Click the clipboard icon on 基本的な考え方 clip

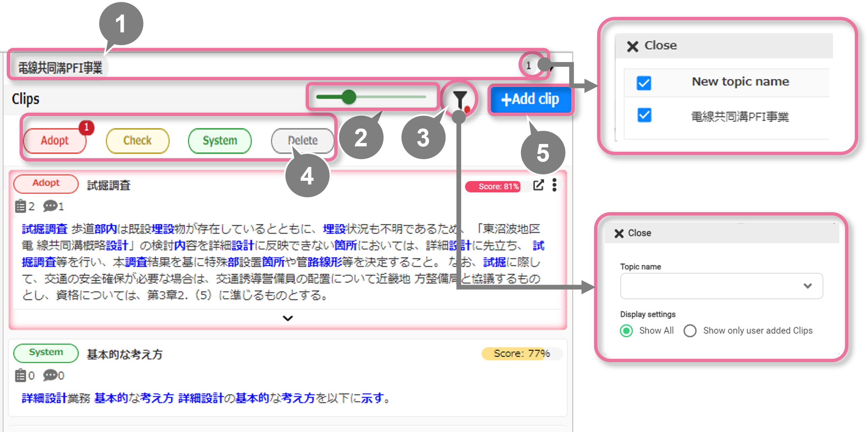point(21,375)
